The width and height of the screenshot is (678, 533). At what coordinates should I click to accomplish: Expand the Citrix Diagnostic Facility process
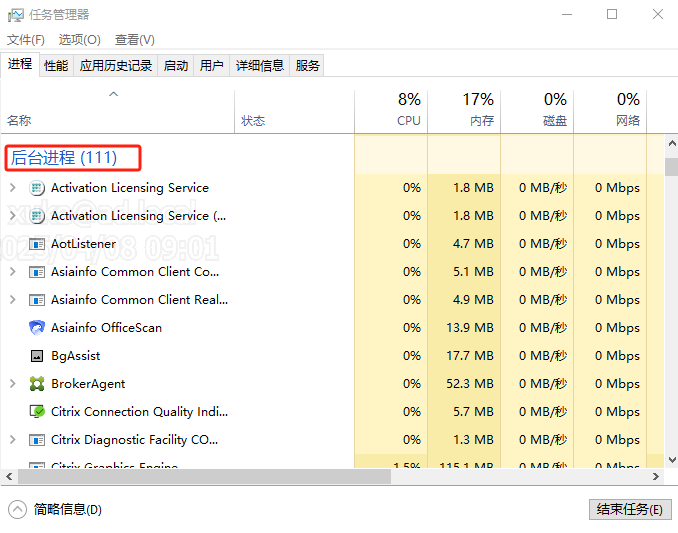[x=12, y=440]
